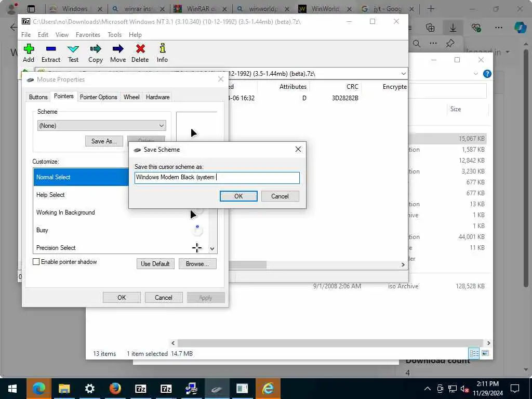
Task: Expand 7-Zip address path dropdown
Action: [x=403, y=74]
